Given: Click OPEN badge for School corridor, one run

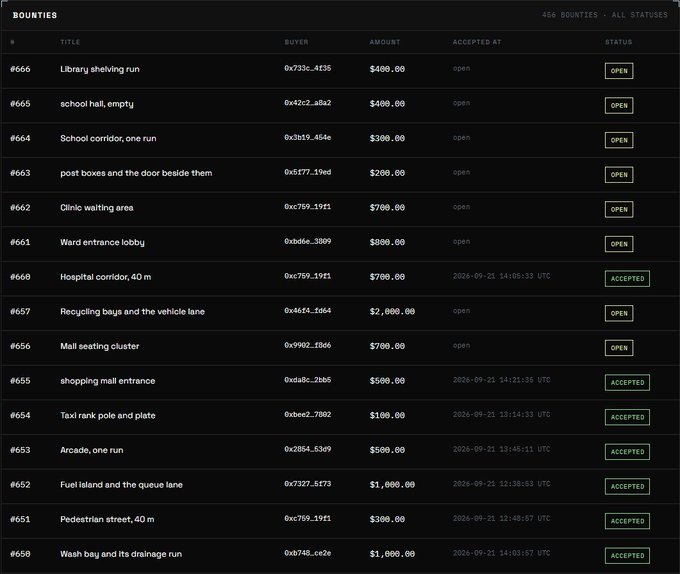Looking at the screenshot, I should coord(619,140).
